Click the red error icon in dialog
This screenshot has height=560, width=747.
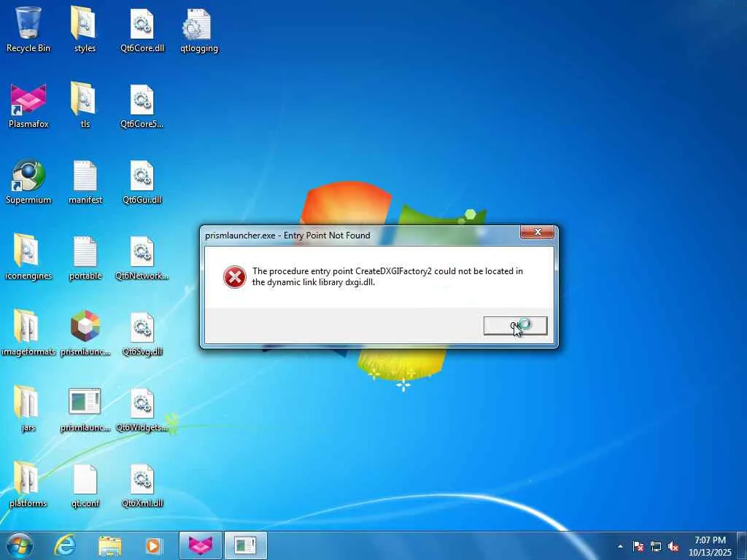(235, 277)
